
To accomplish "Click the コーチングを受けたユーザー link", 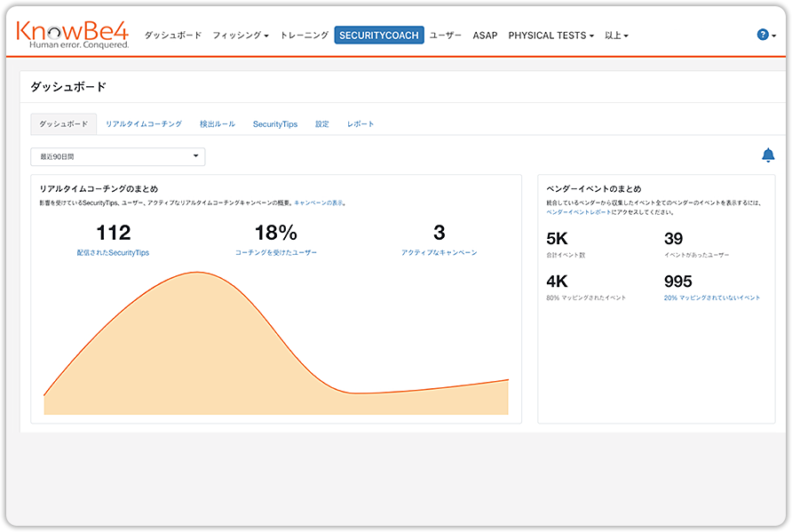I will 276,252.
